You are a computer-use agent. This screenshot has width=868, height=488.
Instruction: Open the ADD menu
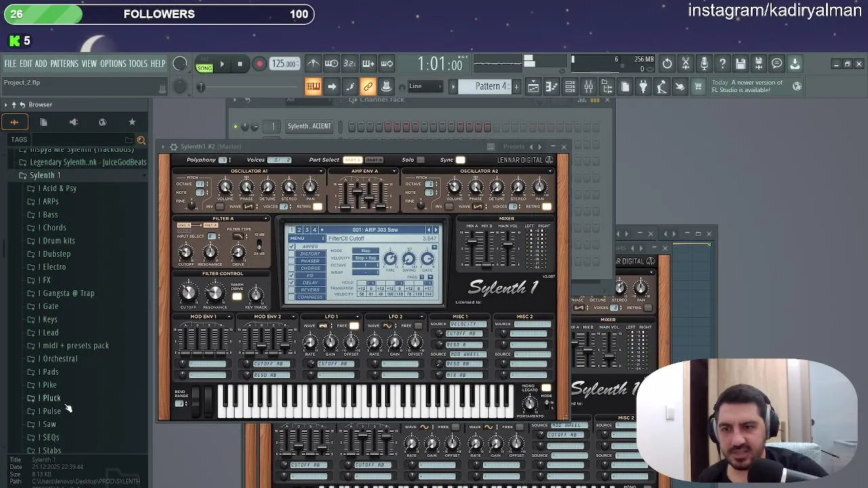tap(41, 64)
